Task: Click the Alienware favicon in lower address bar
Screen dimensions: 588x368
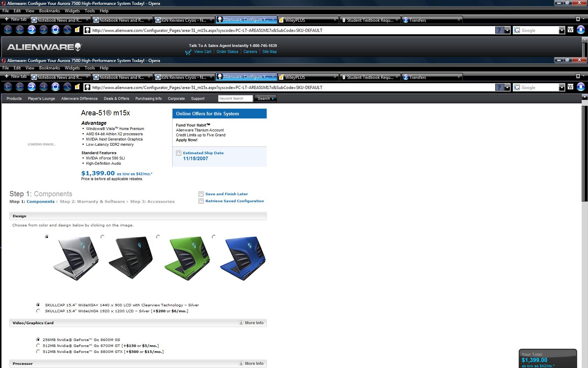Action: [x=87, y=87]
